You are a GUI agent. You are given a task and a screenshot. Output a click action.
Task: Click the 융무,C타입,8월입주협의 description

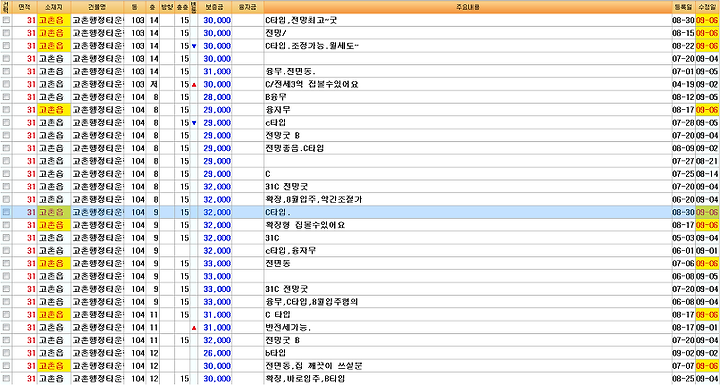(x=468, y=302)
